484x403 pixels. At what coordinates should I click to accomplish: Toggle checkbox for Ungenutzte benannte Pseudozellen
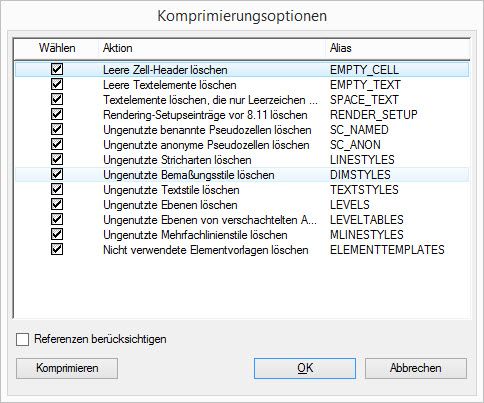coord(57,129)
